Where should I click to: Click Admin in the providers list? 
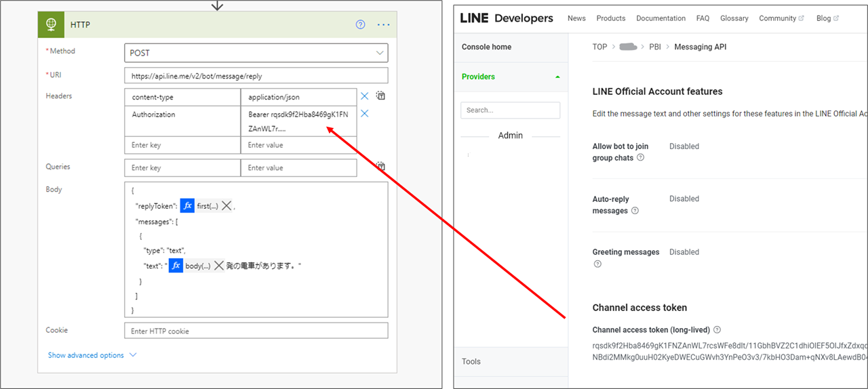[x=510, y=135]
